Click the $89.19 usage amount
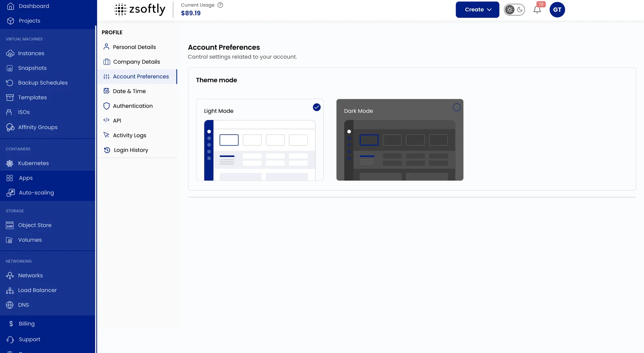The image size is (644, 353). point(191,13)
